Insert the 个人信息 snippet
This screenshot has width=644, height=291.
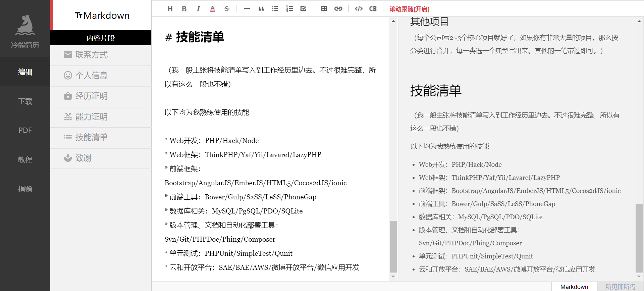click(101, 76)
